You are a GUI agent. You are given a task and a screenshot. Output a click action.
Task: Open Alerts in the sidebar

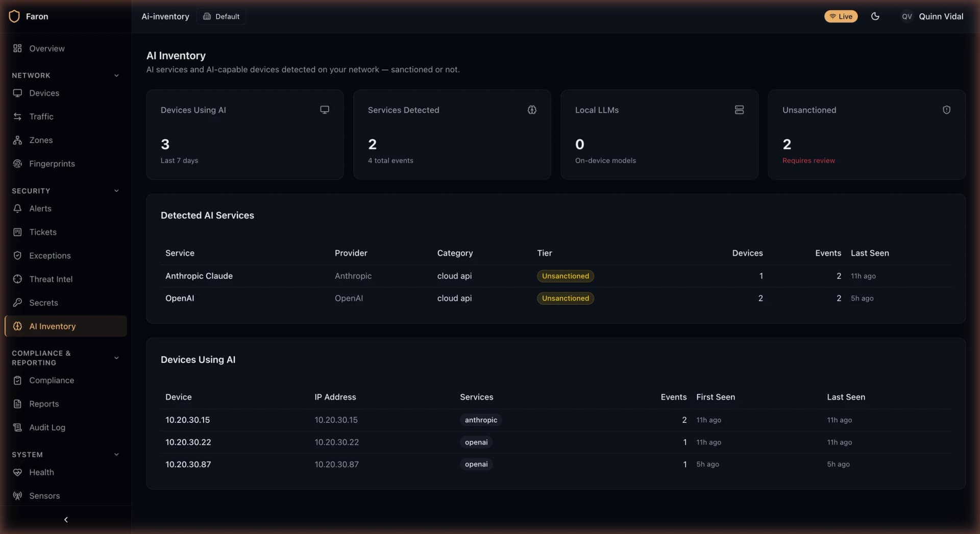click(x=65, y=208)
